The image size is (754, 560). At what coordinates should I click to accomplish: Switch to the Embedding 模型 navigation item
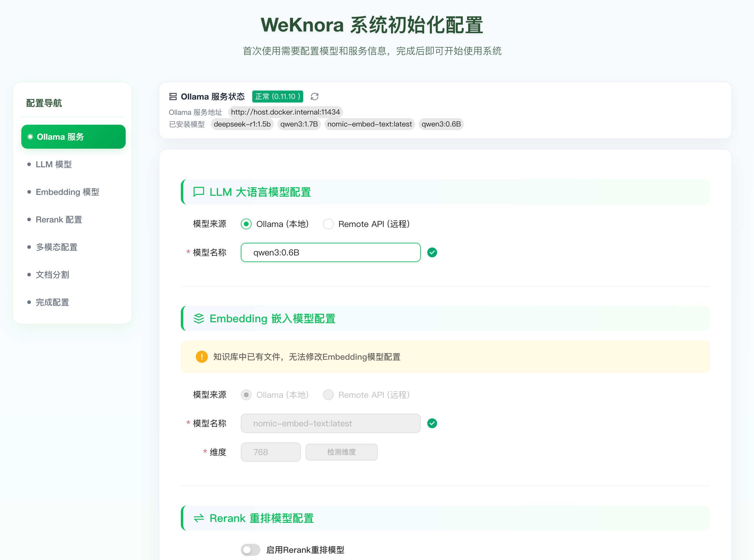tap(67, 192)
